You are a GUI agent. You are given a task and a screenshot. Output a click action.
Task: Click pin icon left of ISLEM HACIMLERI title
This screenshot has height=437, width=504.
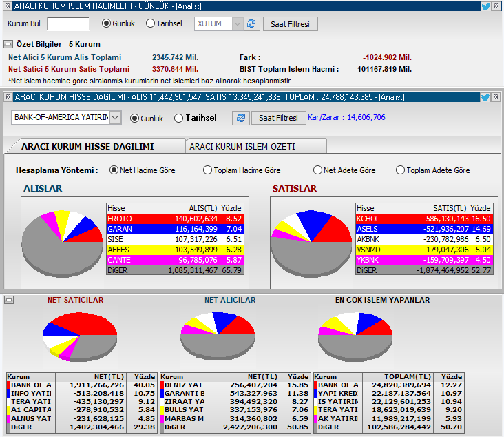click(8, 6)
